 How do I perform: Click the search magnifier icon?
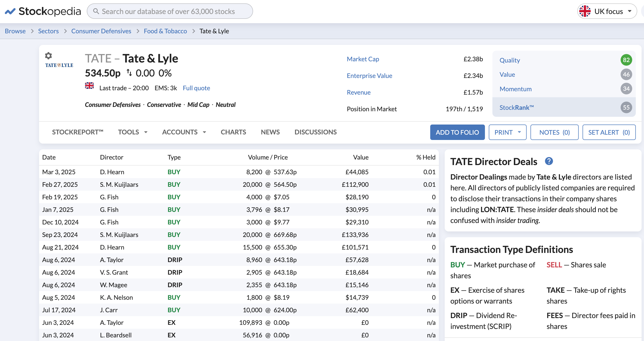click(x=96, y=11)
